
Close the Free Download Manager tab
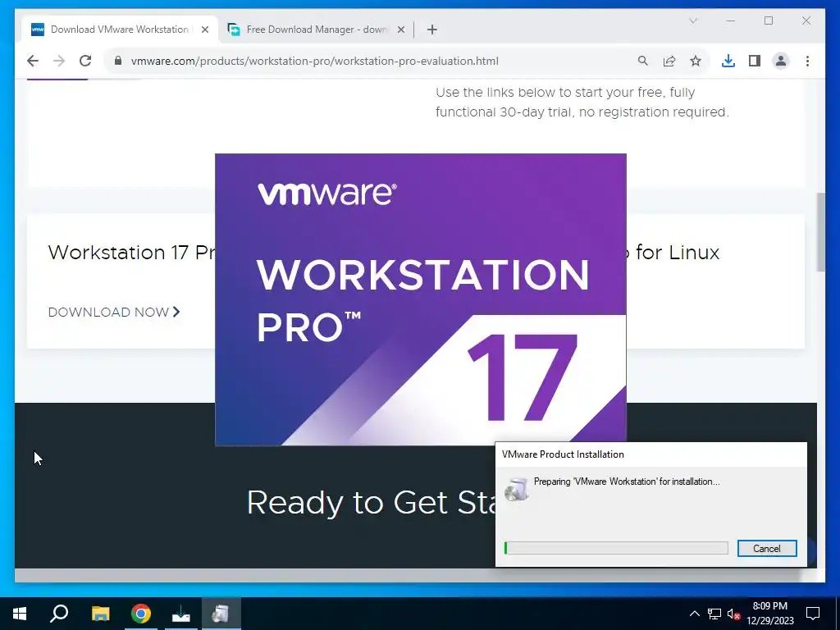(x=400, y=30)
